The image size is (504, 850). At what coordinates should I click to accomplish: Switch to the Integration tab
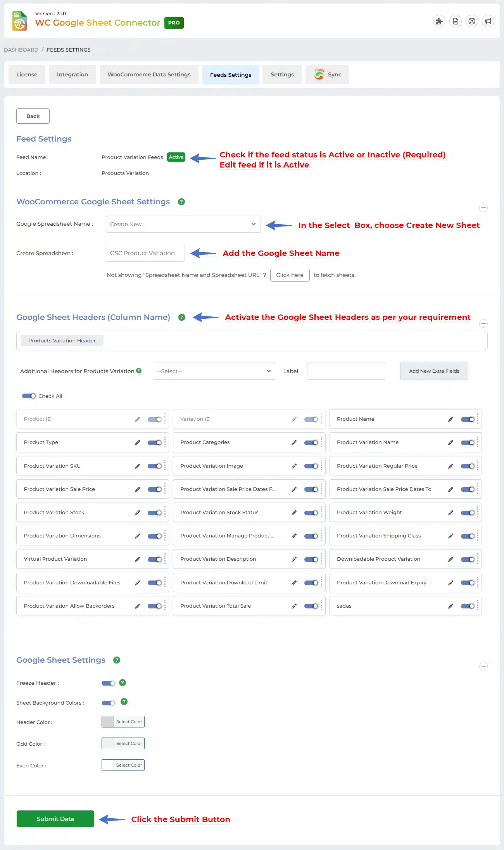click(x=72, y=74)
